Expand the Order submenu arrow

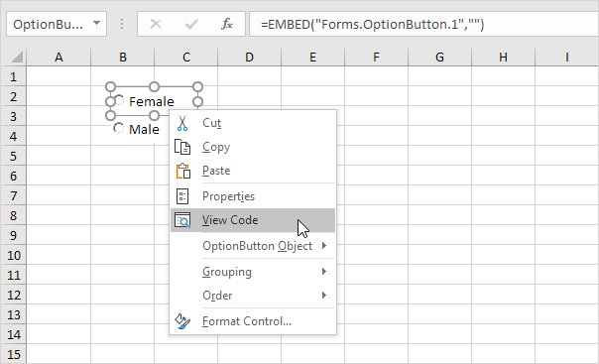(324, 295)
